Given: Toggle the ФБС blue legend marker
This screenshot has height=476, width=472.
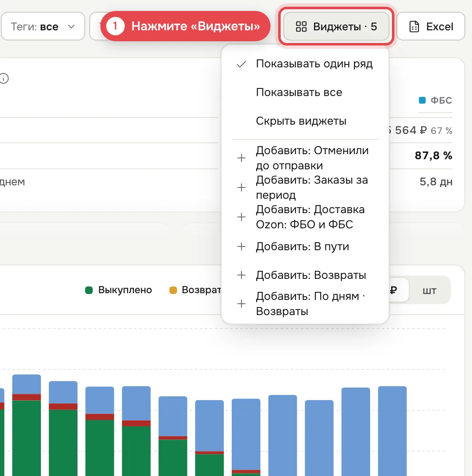Looking at the screenshot, I should [422, 100].
